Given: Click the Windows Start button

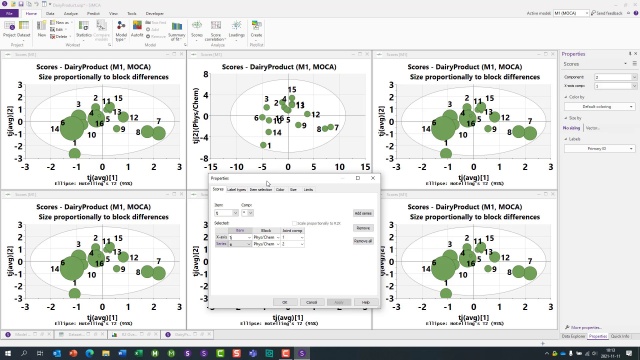Looking at the screenshot, I should [8, 353].
